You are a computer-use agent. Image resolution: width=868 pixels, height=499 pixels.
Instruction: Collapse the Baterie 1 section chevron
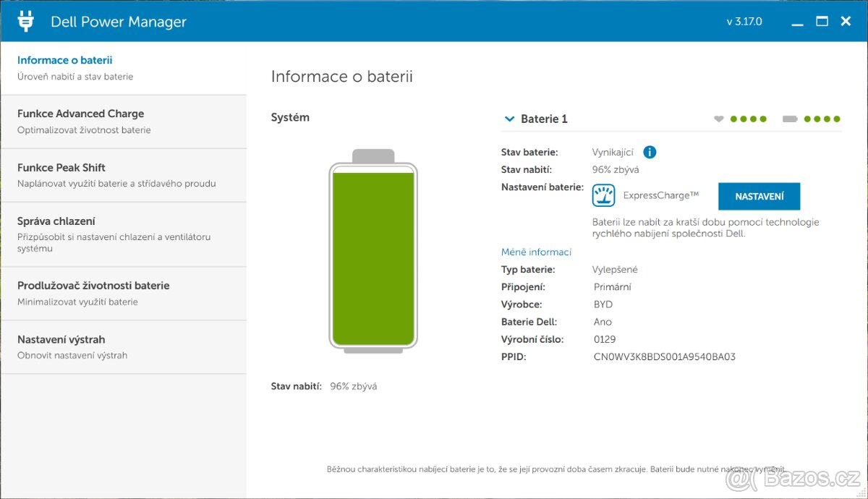pyautogui.click(x=510, y=119)
